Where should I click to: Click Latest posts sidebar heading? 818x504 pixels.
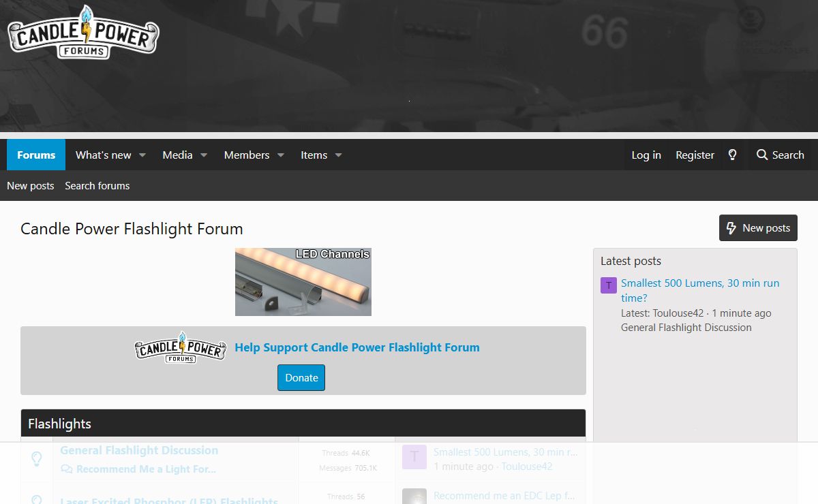[x=631, y=261]
